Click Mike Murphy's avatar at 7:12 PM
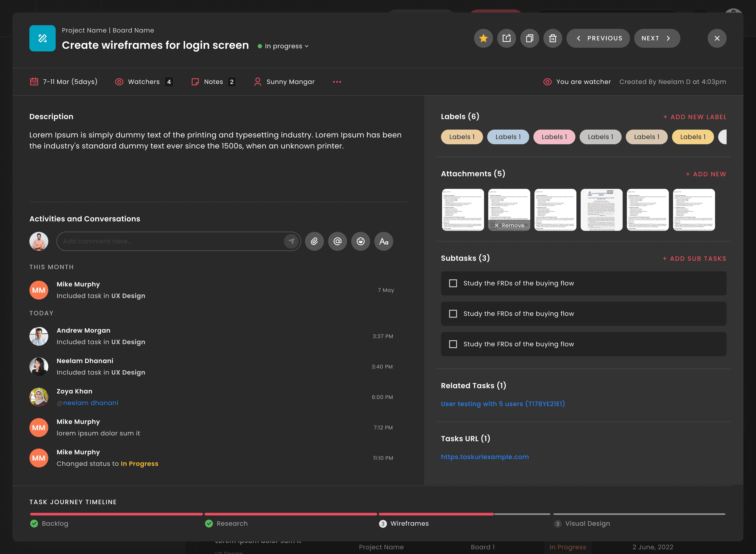 pyautogui.click(x=39, y=427)
